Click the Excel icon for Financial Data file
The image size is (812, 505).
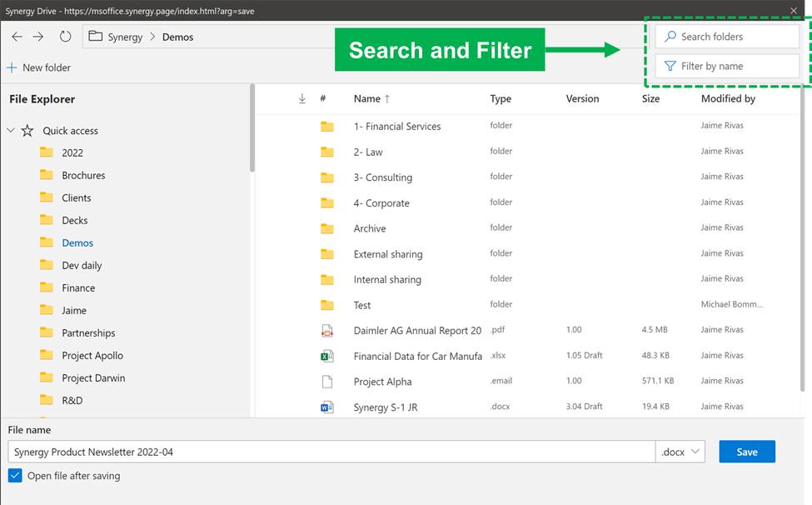click(x=326, y=356)
